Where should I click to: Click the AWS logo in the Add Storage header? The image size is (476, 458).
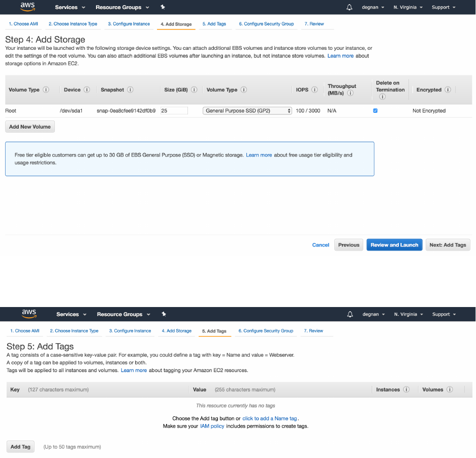(27, 7)
